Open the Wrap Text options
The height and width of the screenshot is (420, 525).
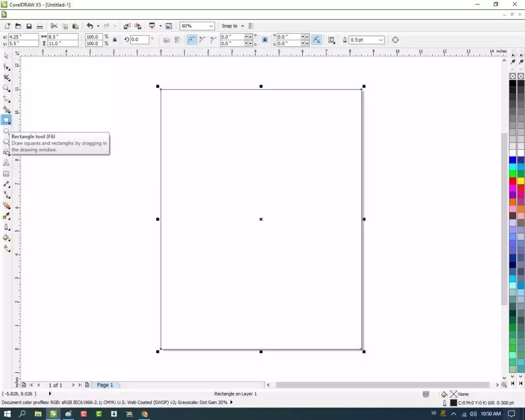(332, 40)
